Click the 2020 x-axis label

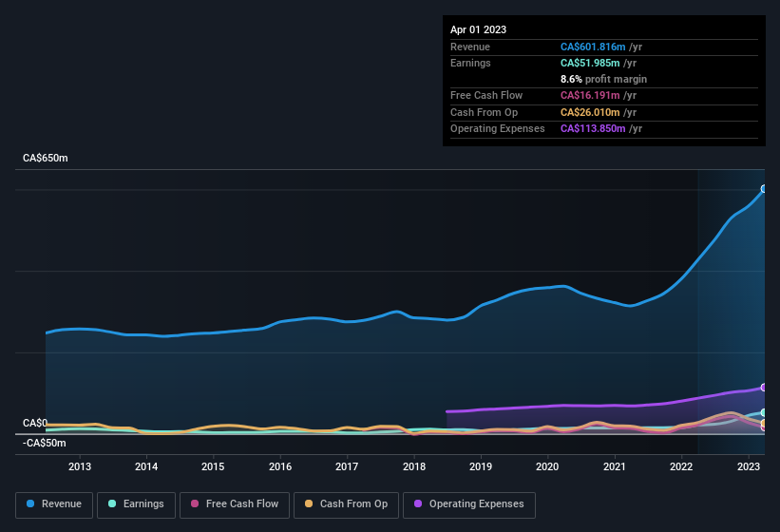[x=547, y=466]
